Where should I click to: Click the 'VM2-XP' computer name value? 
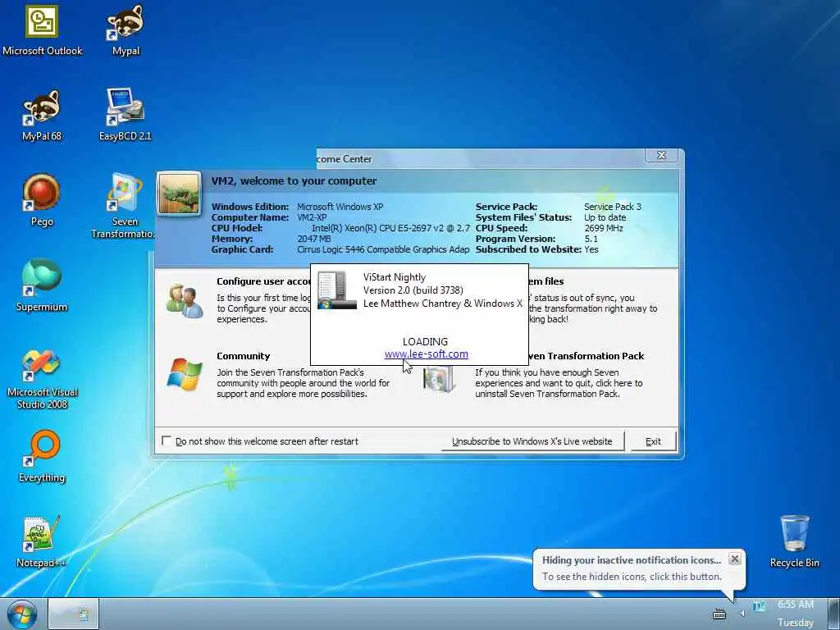[x=312, y=217]
